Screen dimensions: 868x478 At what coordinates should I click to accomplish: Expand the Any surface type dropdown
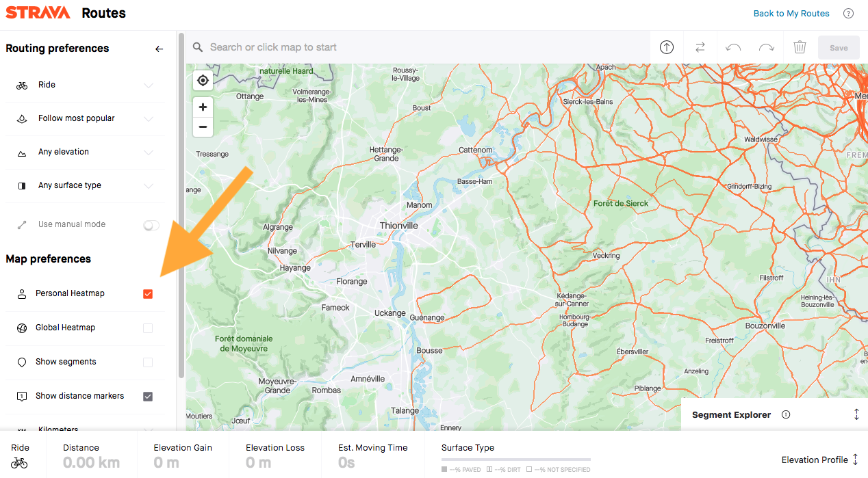coord(149,185)
